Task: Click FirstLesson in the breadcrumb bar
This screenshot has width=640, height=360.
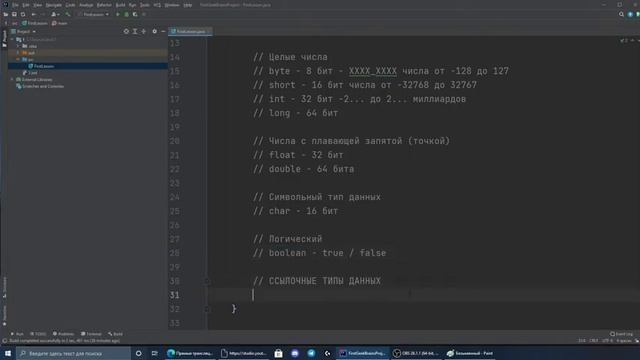Action: [x=35, y=23]
